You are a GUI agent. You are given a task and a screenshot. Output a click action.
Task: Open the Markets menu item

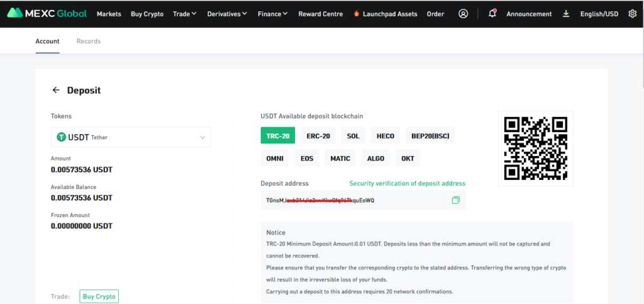(109, 14)
